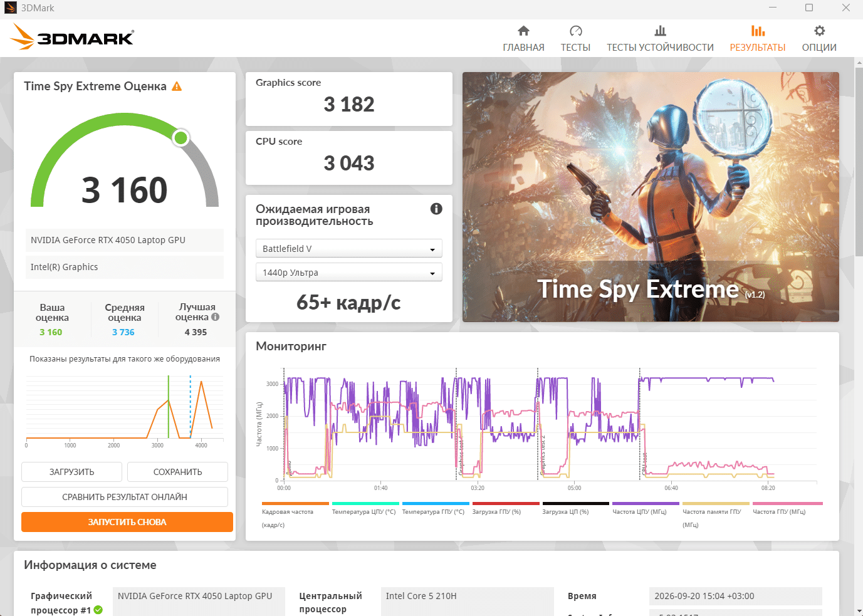Screen dimensions: 863x616
Task: Open ОПЦИИ settings with the gear icon
Action: coord(819,39)
